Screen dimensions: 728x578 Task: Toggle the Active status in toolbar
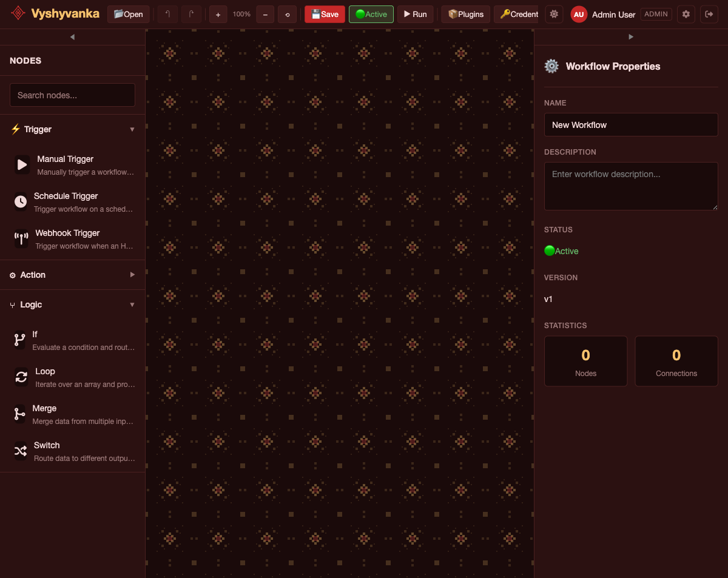(x=371, y=14)
